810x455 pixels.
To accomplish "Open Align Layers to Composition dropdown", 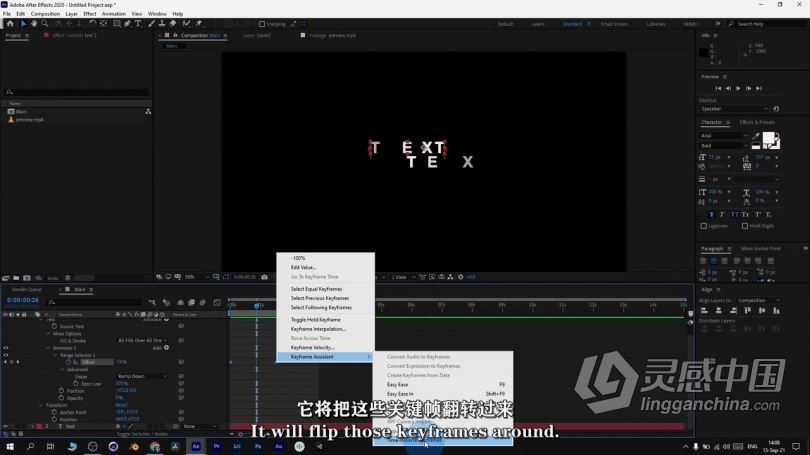I will [759, 301].
